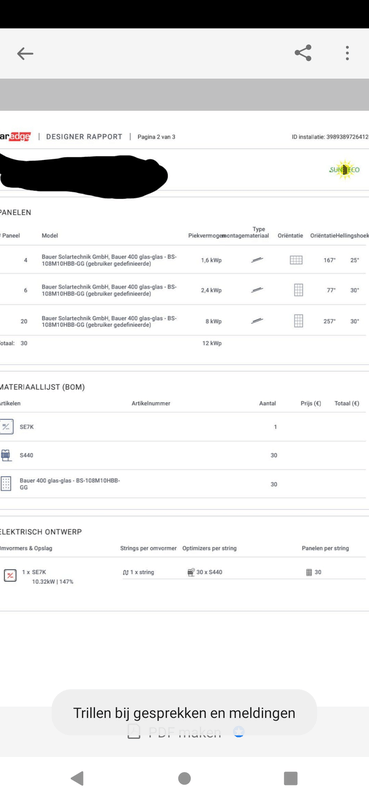
Task: Click mounting type icon in 1,6 kWp row
Action: [x=257, y=260]
